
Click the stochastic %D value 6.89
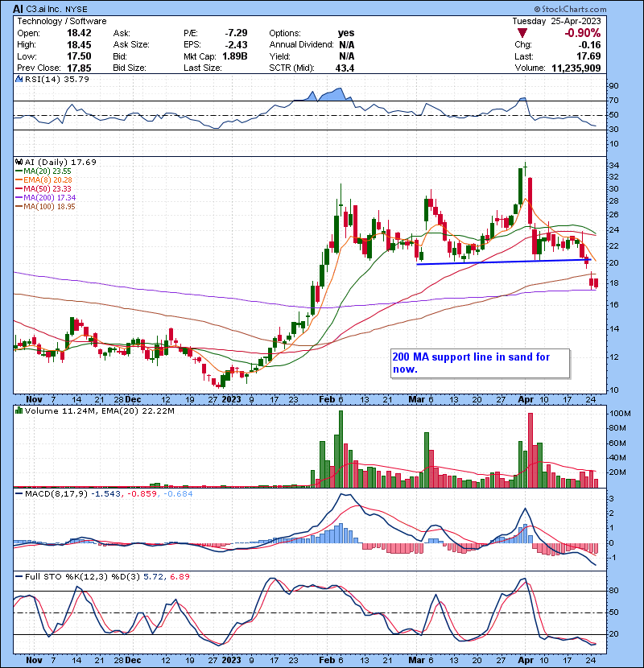(x=180, y=577)
